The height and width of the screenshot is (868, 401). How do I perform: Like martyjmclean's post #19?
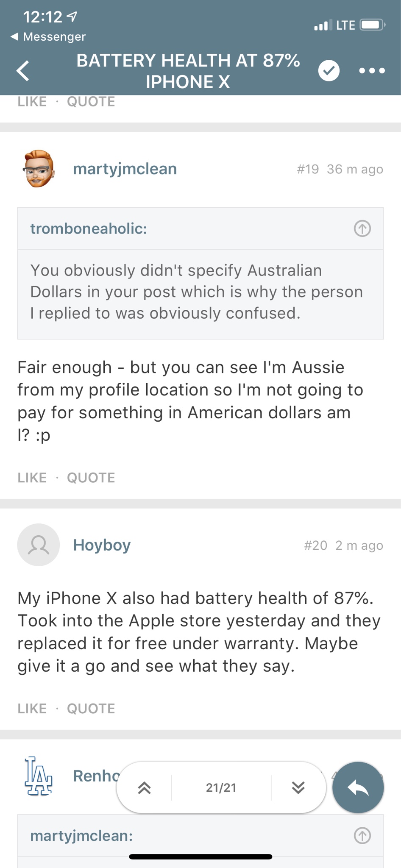[32, 478]
